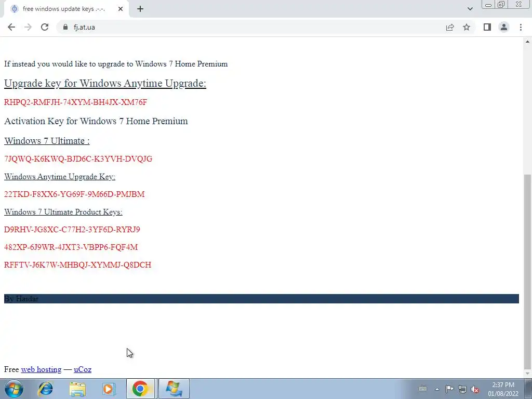Open the Chrome three-dot menu

pos(521,27)
